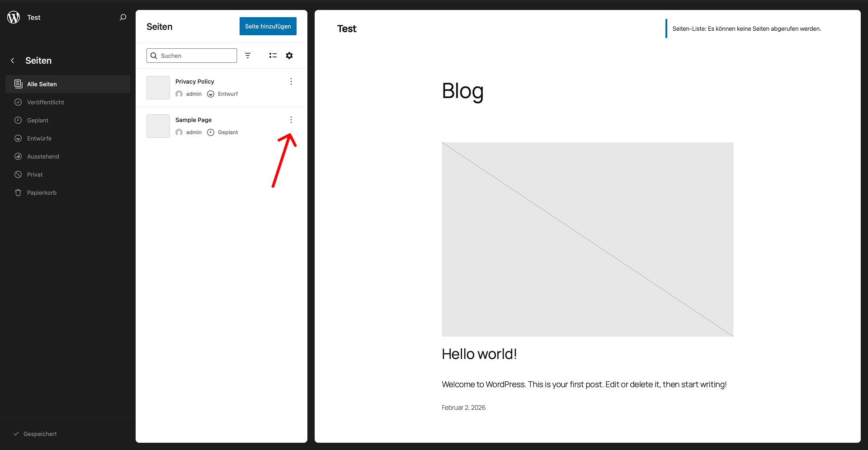This screenshot has width=868, height=450.
Task: Show the Geplant pages view
Action: pos(68,120)
